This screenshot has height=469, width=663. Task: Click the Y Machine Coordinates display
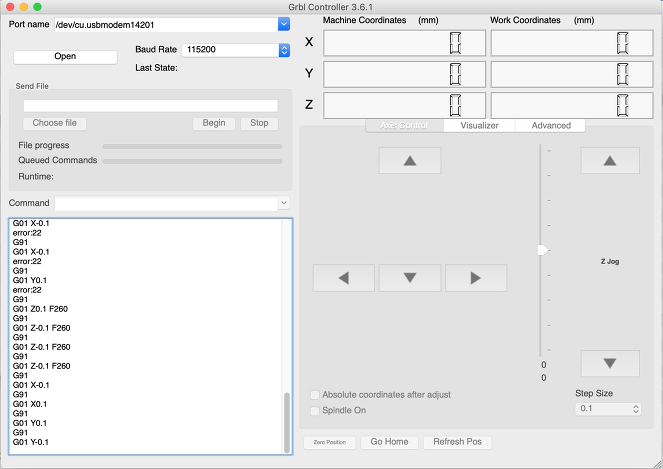coord(404,74)
